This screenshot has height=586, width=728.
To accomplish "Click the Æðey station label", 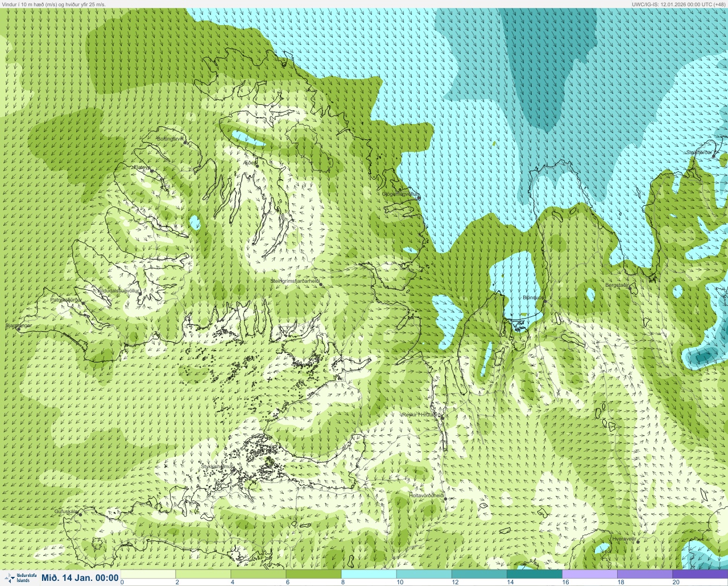I will [x=250, y=163].
